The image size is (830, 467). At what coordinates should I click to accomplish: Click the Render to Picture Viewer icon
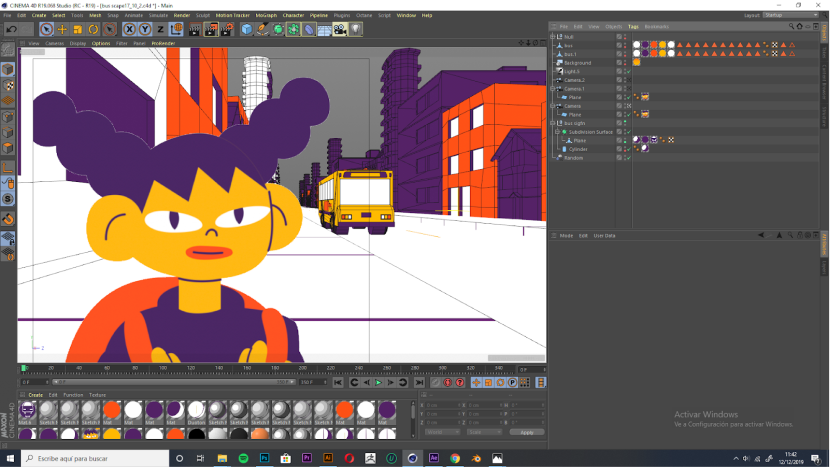point(211,30)
